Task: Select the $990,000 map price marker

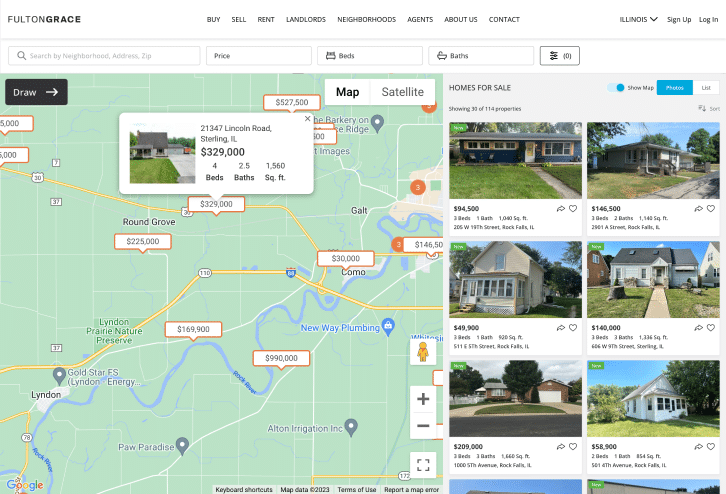Action: click(x=281, y=358)
